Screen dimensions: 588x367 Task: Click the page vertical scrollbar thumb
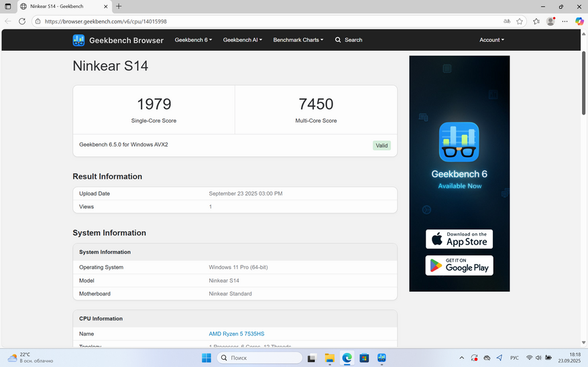coord(583,83)
